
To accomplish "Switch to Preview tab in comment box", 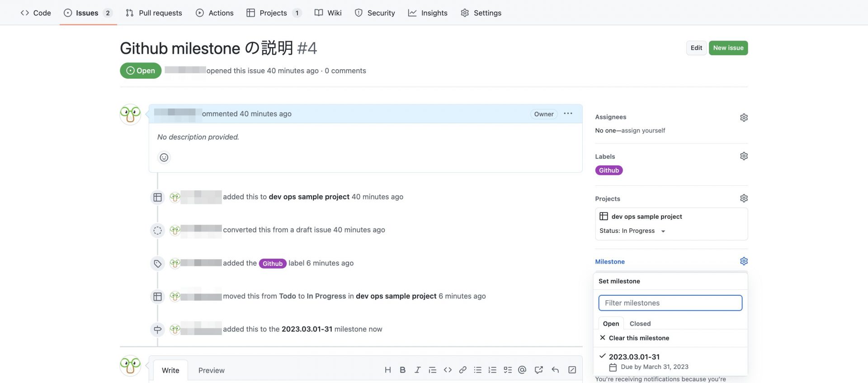I will 211,370.
